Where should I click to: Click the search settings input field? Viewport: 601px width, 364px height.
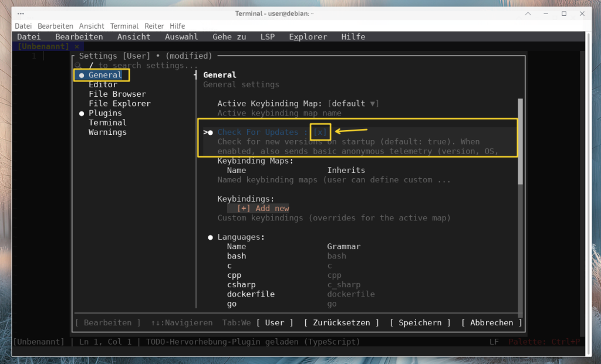point(141,66)
